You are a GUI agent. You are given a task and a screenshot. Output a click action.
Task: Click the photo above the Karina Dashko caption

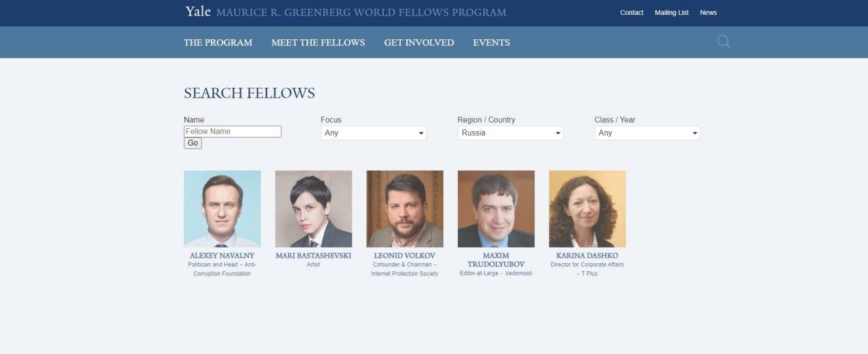tap(587, 209)
